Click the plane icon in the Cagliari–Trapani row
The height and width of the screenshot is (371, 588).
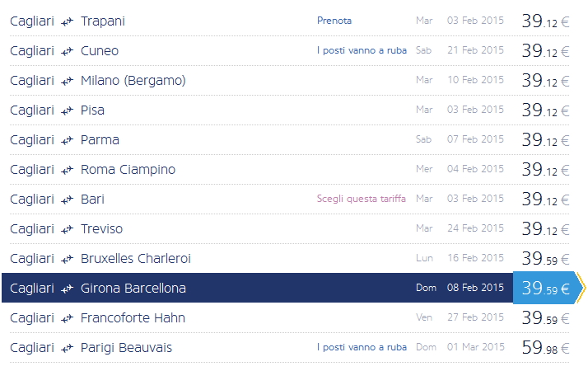pyautogui.click(x=68, y=21)
